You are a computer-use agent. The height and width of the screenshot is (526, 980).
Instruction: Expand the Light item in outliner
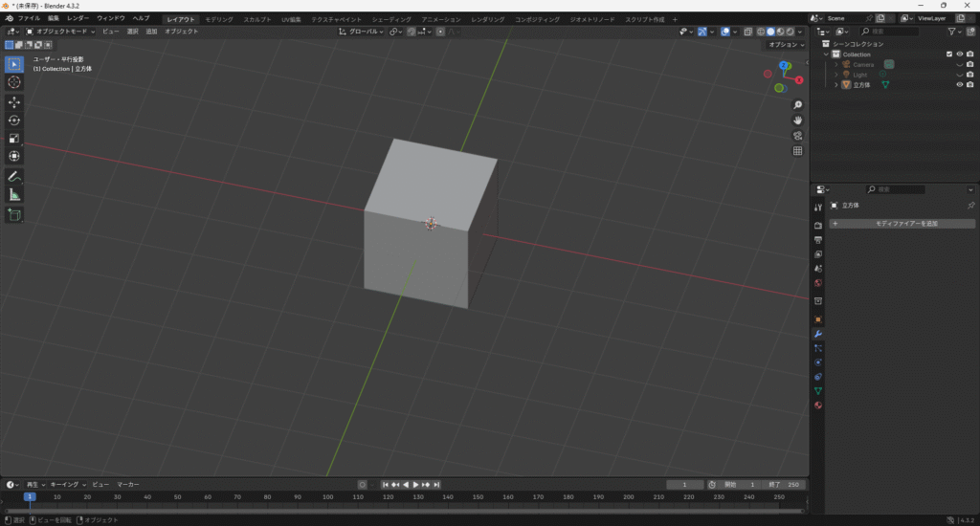(836, 75)
